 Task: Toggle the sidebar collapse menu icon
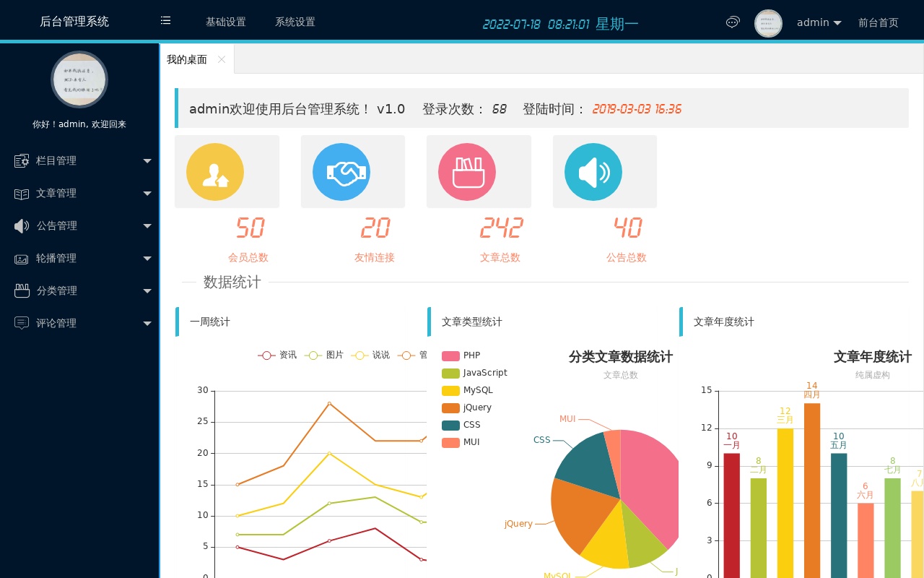coord(165,21)
